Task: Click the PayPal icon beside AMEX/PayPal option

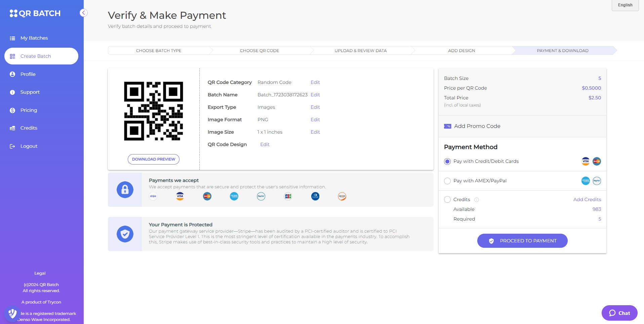Action: [x=597, y=181]
